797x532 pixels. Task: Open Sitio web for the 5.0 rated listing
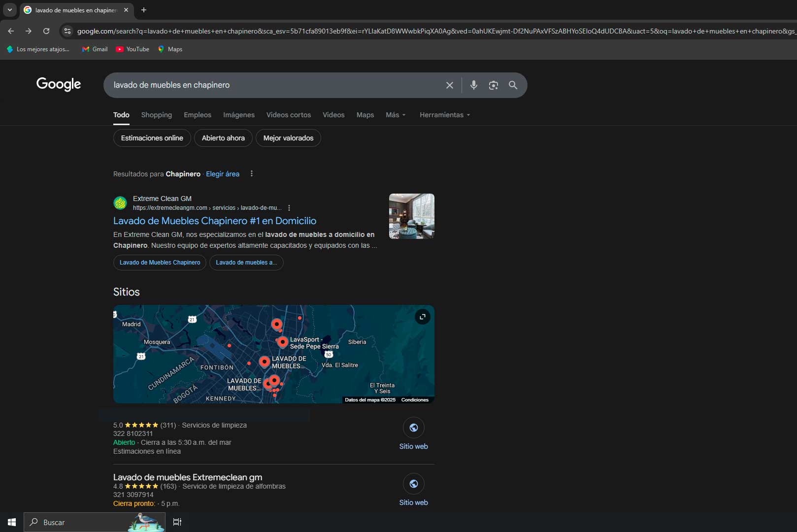point(414,434)
